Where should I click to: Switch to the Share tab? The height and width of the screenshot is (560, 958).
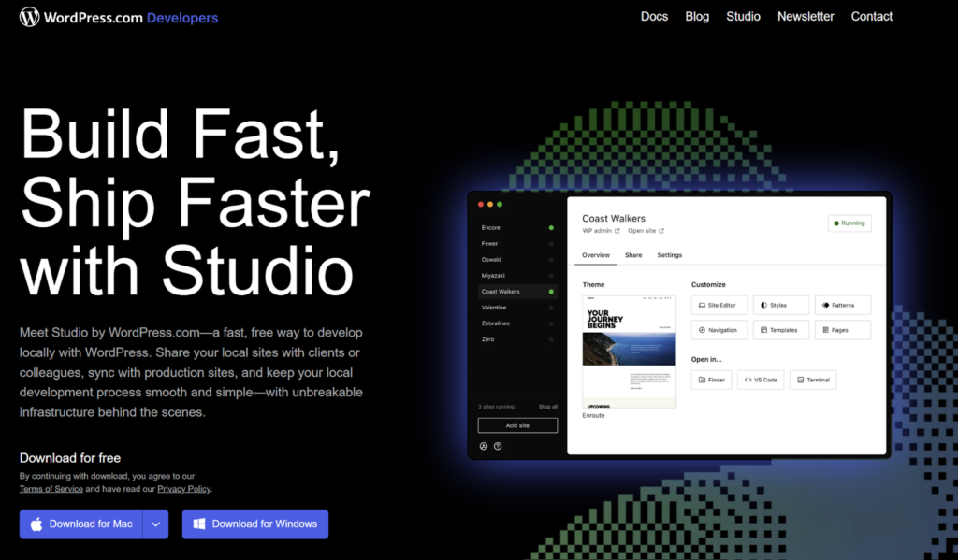click(633, 255)
